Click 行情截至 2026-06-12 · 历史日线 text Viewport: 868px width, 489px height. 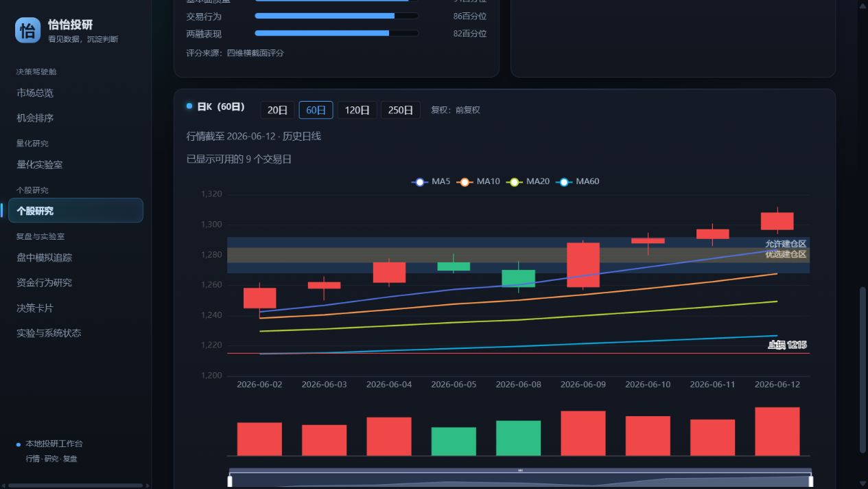point(254,136)
